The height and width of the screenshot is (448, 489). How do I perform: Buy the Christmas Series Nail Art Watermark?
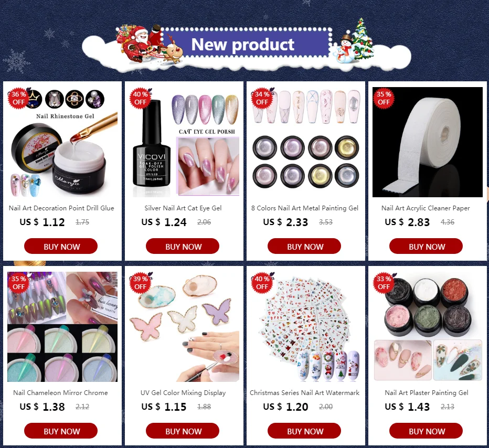(x=304, y=431)
